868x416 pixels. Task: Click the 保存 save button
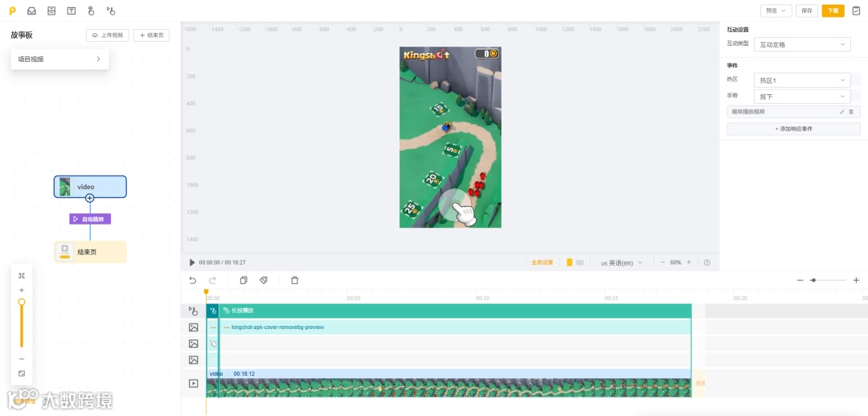point(807,10)
